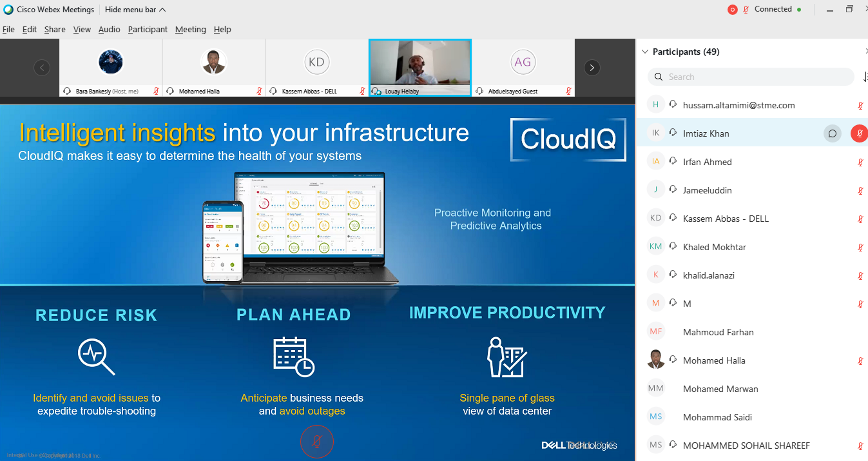
Task: Click the participant Search field
Action: tap(751, 77)
